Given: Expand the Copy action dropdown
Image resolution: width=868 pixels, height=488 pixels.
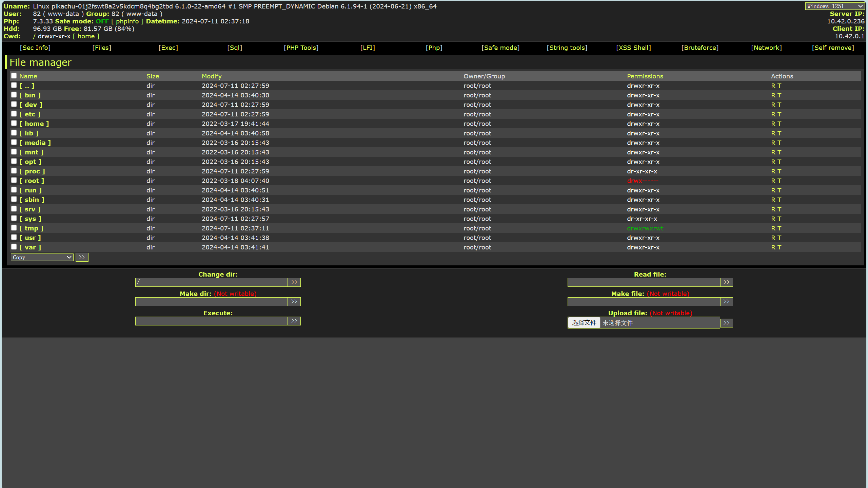Looking at the screenshot, I should tap(42, 257).
